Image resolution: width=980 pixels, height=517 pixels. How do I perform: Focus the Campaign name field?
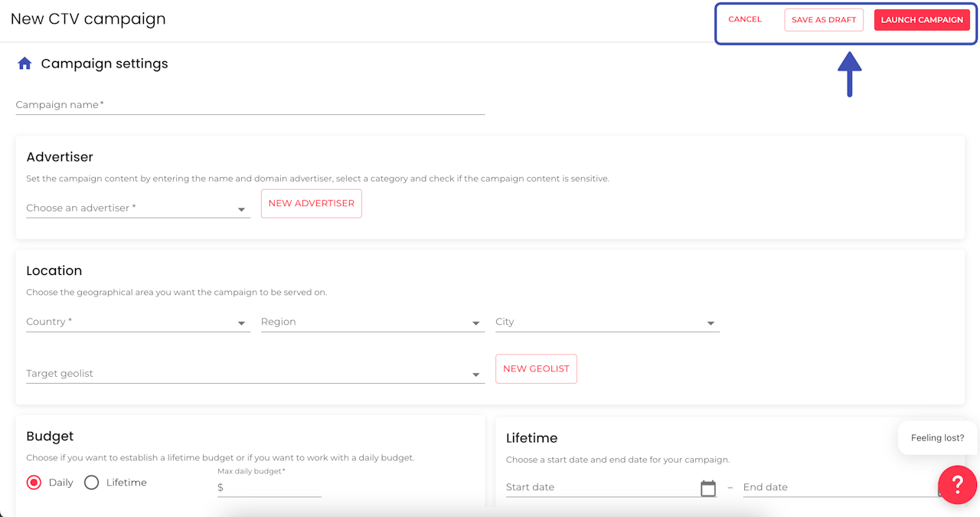coord(250,105)
